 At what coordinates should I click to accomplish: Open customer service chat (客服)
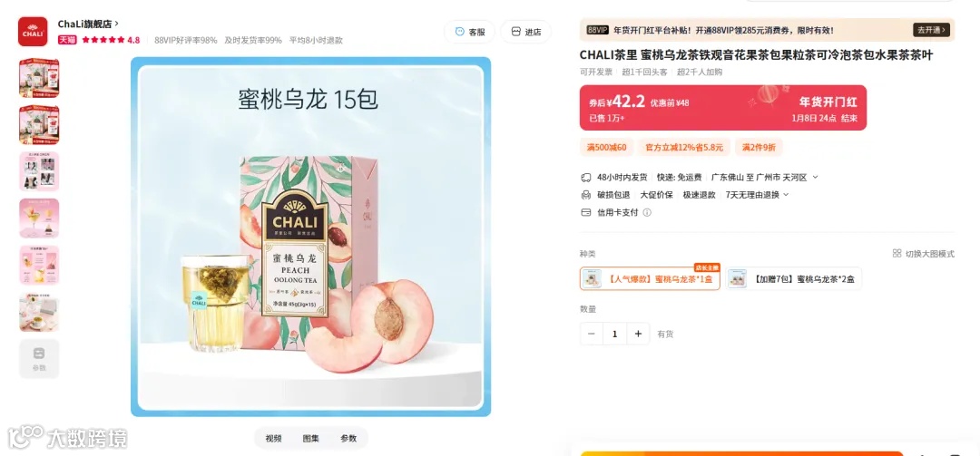pos(469,32)
